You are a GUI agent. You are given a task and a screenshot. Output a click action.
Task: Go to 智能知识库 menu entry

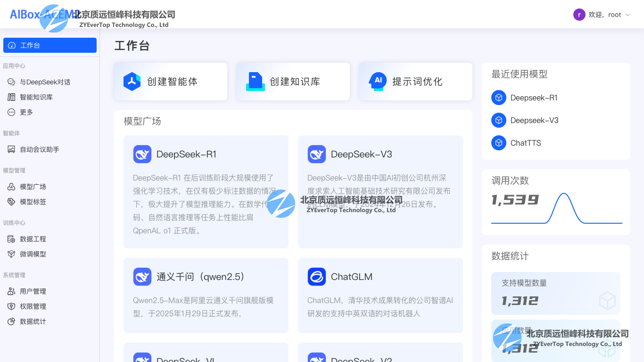pos(50,97)
